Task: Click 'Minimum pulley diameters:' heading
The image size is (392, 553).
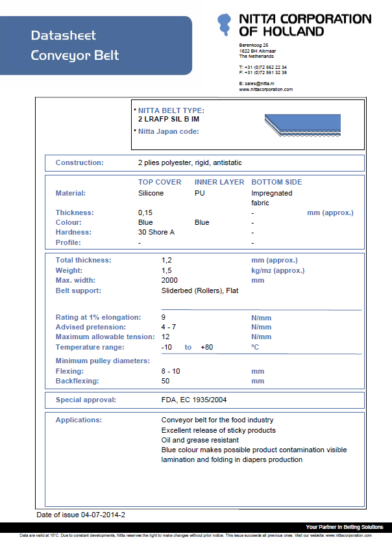Action: click(x=103, y=361)
